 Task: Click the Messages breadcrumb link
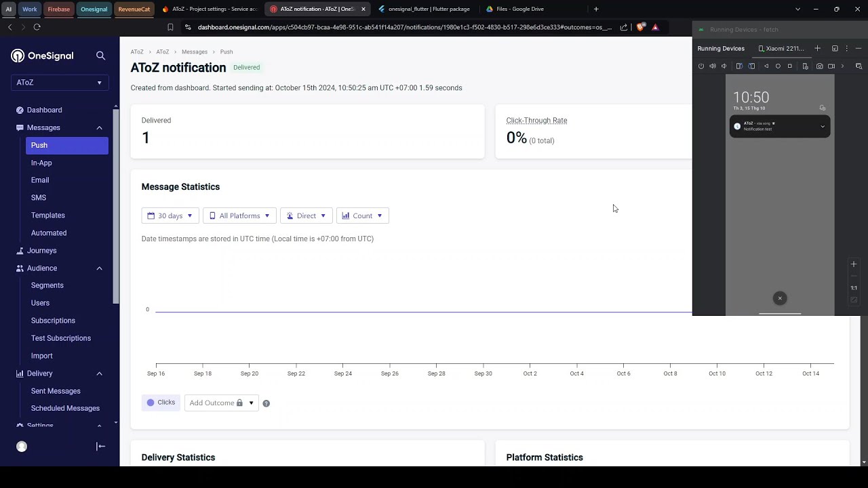[x=195, y=52]
